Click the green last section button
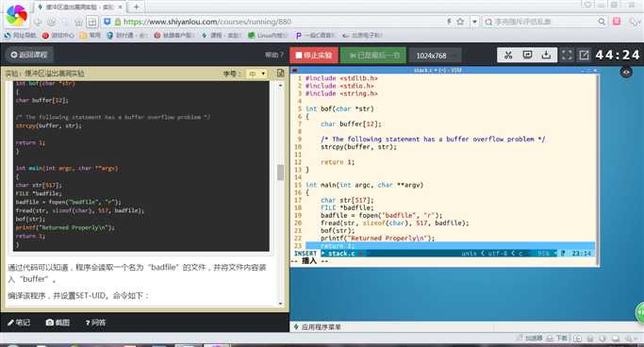The width and height of the screenshot is (644, 347). point(373,55)
